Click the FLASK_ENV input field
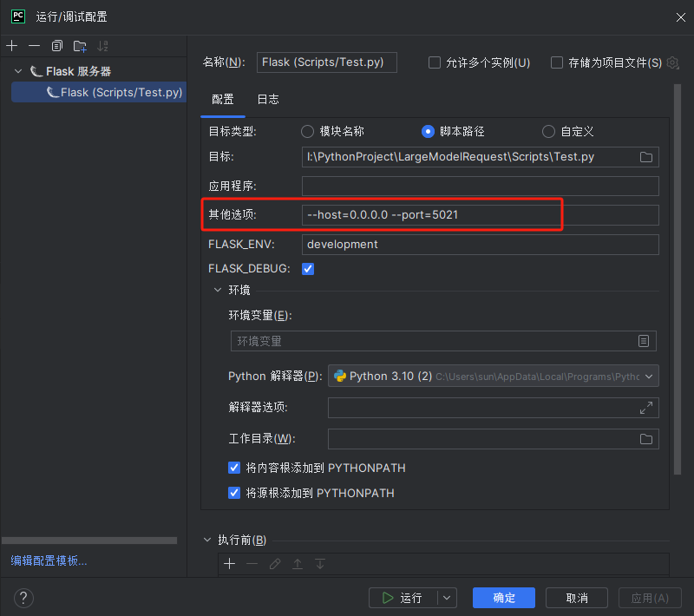Image resolution: width=694 pixels, height=616 pixels. pos(481,245)
